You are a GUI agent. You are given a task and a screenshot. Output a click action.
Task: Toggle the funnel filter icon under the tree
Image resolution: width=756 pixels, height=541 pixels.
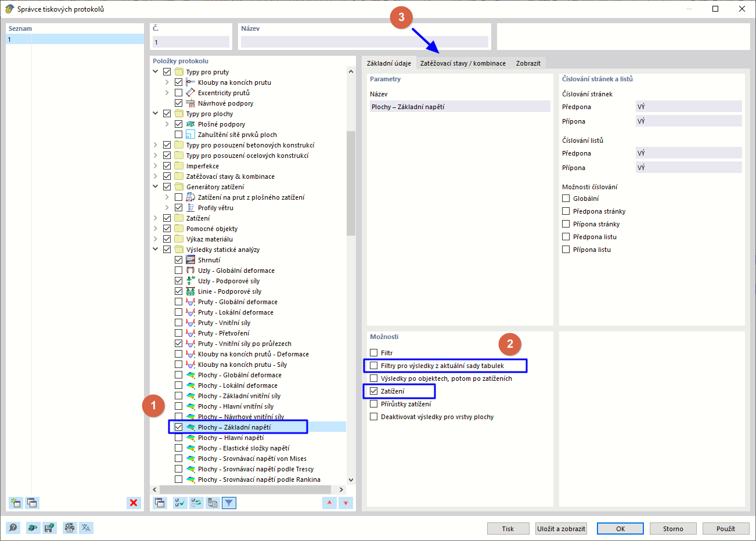[229, 503]
